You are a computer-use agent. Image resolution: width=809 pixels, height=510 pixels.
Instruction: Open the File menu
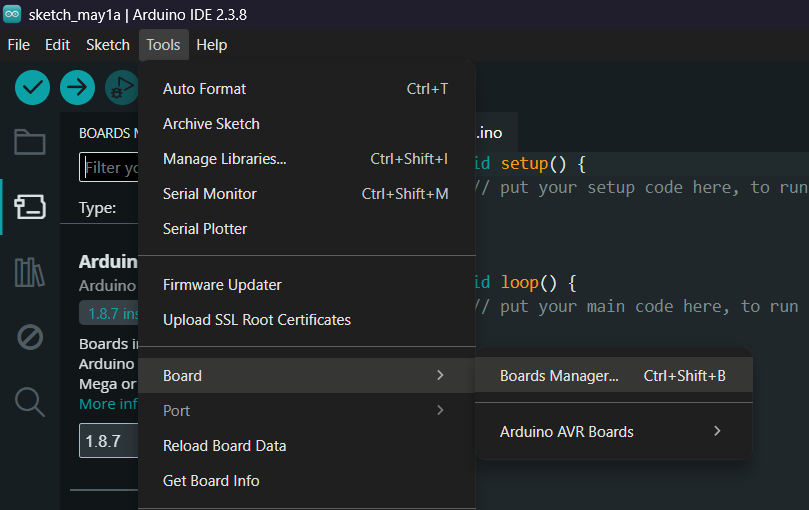(x=19, y=45)
